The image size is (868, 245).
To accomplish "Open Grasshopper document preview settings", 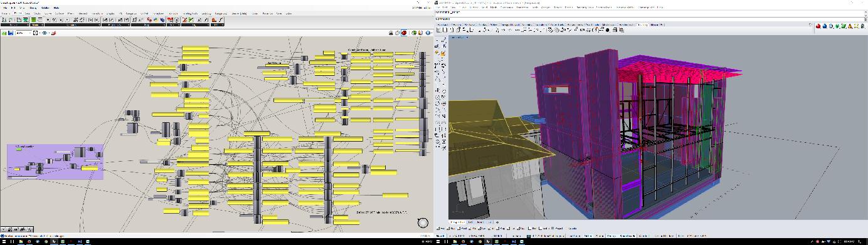I will tap(420, 33).
